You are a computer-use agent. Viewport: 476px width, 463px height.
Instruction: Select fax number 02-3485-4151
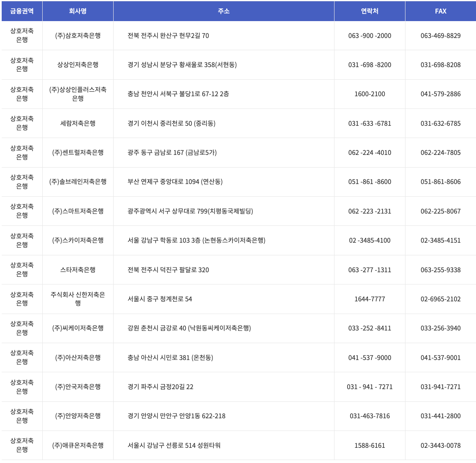pos(441,240)
